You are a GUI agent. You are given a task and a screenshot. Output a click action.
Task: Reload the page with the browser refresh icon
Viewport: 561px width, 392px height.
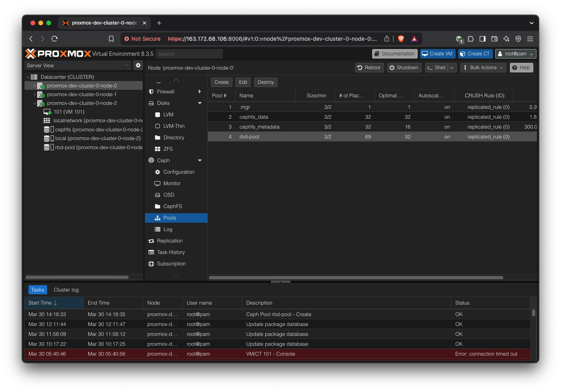(55, 39)
